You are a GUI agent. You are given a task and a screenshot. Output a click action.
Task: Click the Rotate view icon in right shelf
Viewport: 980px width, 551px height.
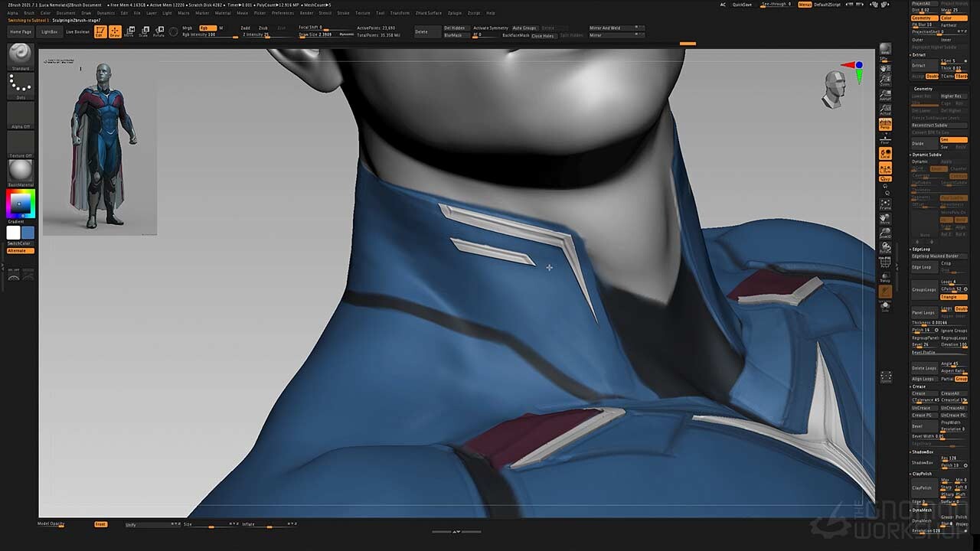(885, 249)
